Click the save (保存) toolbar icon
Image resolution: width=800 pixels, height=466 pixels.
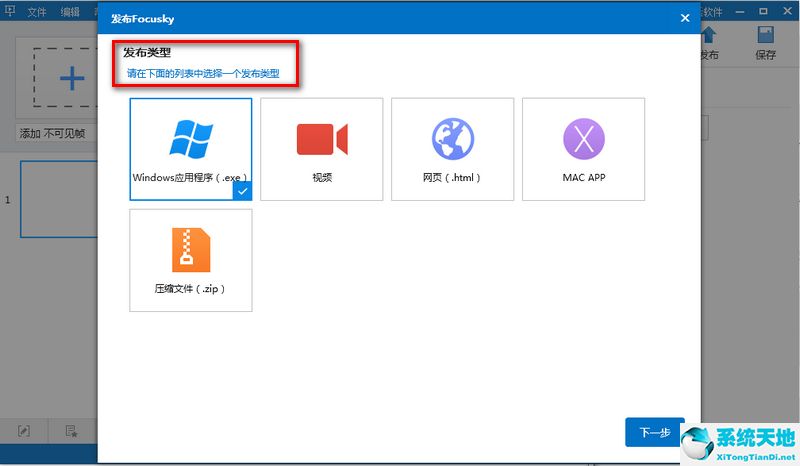(x=766, y=44)
